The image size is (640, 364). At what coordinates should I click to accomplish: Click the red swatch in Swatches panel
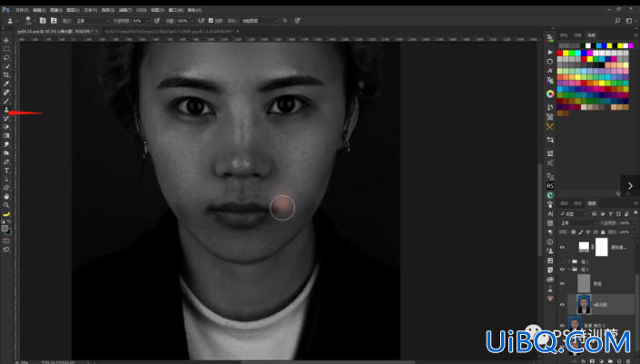(560, 53)
